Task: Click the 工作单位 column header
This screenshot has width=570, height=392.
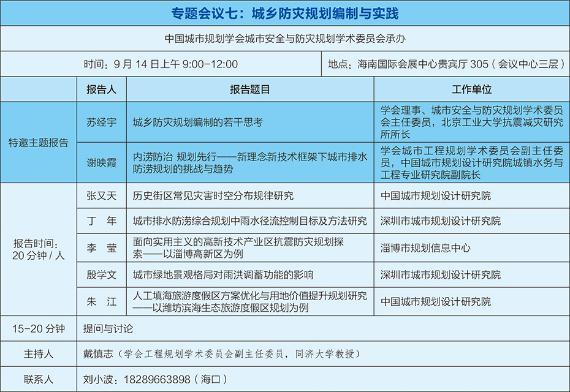Action: click(471, 89)
